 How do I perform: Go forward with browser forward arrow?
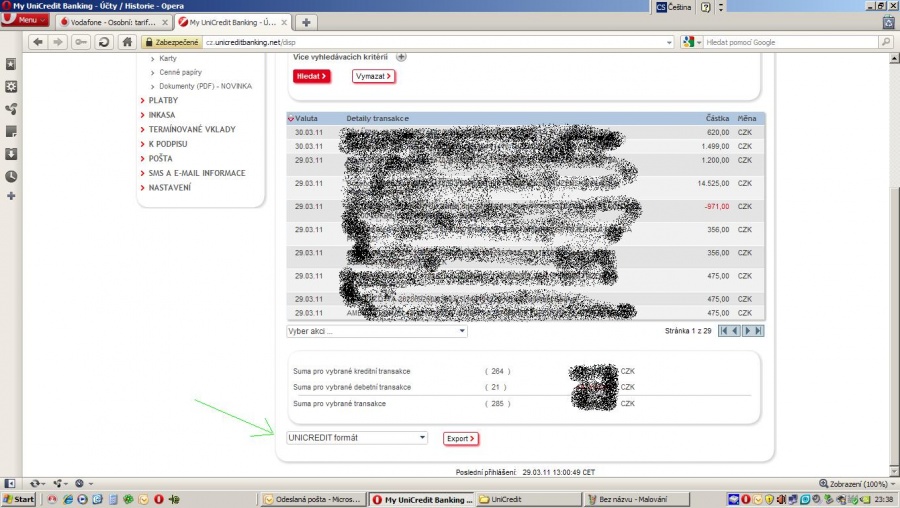tap(58, 42)
